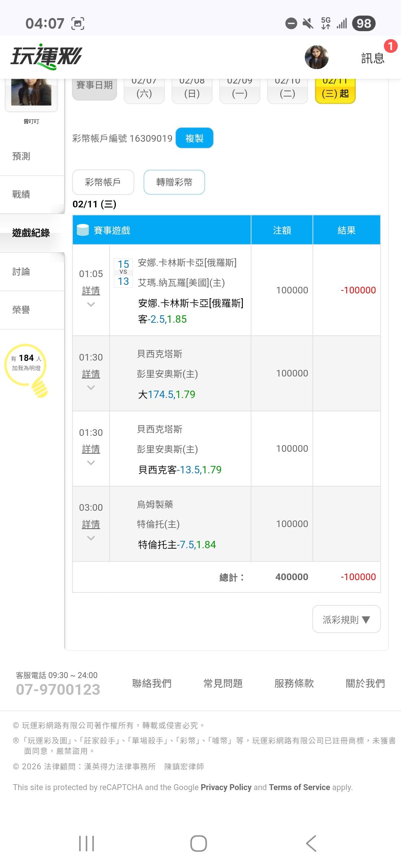Viewport: 401px width, 868px height.
Task: Expand the 03:00 烏姆製藥 match chevron
Action: point(91,538)
